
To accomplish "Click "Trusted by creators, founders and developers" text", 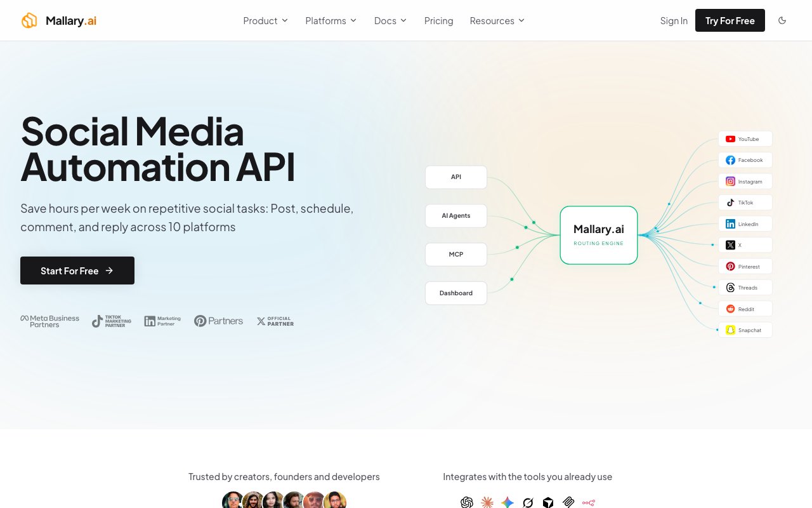I will 284,477.
